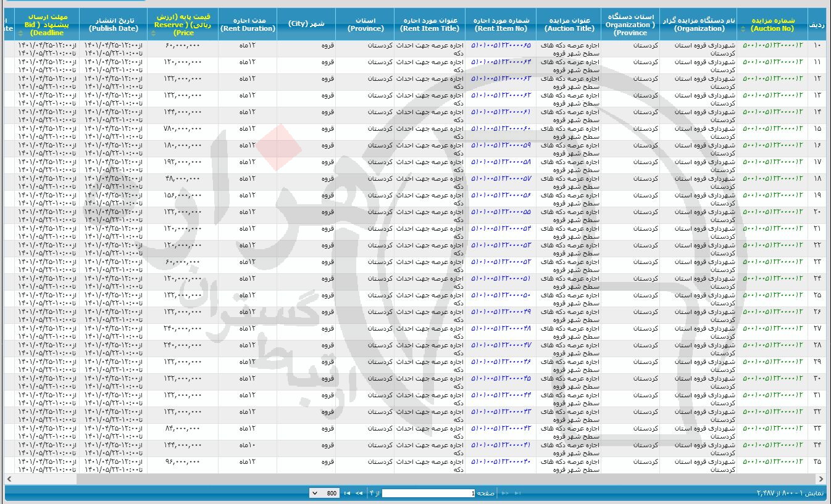Go to the first page using pager icon
Viewport: 831px width, 504px height.
517,494
